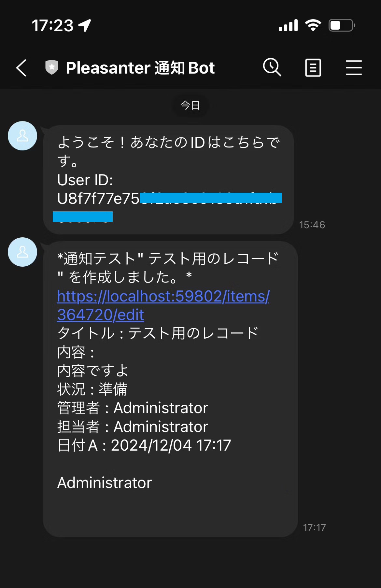Select the 今日 date divider chip

pos(190,105)
